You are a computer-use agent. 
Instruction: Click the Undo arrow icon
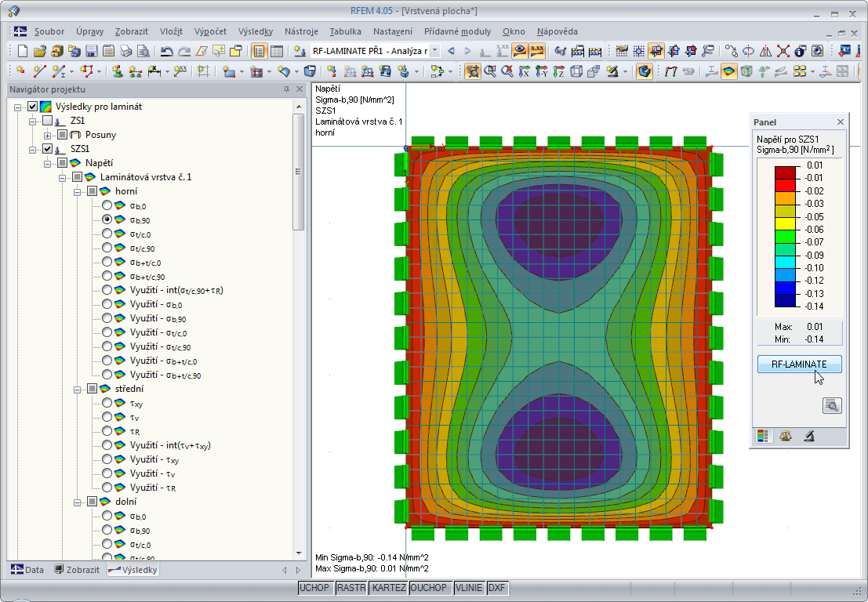[166, 51]
